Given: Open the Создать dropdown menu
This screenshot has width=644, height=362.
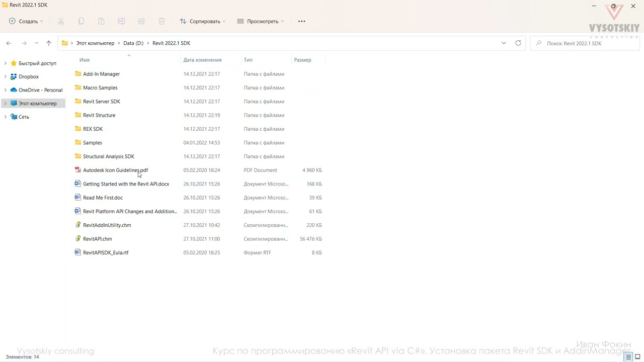Looking at the screenshot, I should pos(26,21).
